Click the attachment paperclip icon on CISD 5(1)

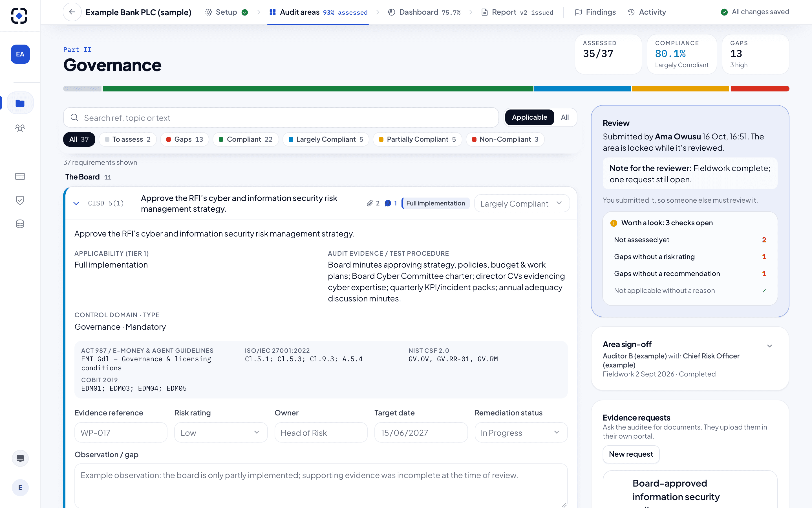[369, 203]
